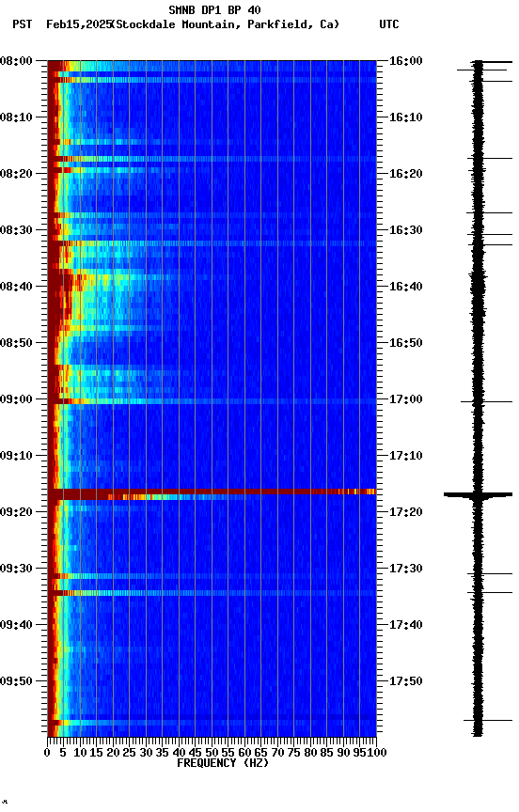Viewport: 519px width, 812px height.
Task: Click the '09:10' PST time label
Action: [16, 456]
